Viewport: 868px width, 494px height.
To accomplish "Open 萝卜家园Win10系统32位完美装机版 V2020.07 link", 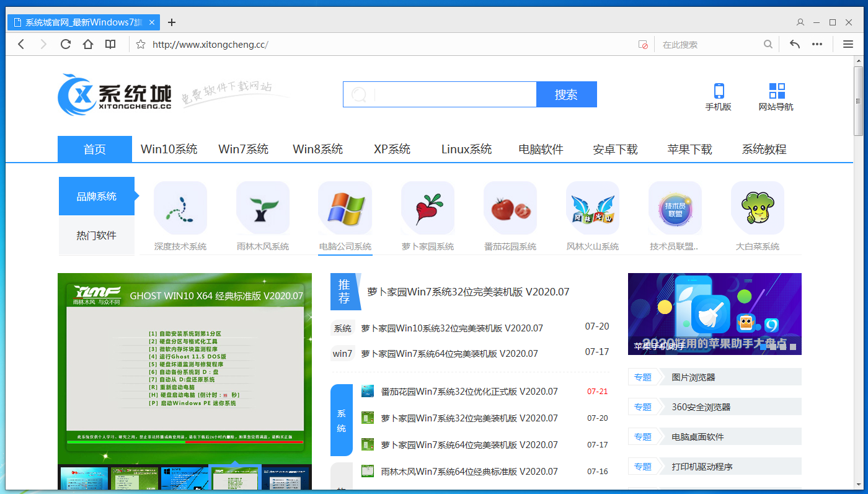I will [x=452, y=328].
